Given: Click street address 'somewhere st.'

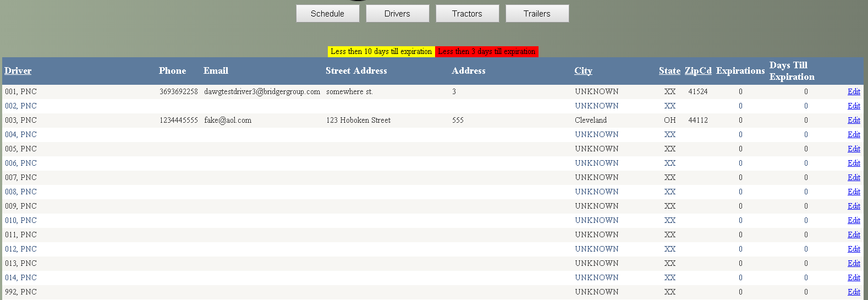Looking at the screenshot, I should coord(349,91).
